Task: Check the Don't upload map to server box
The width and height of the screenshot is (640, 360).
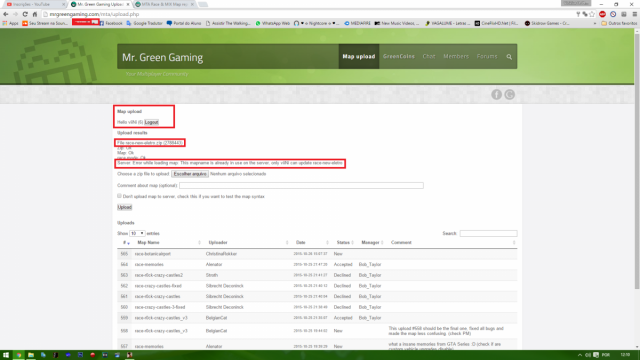Action: tap(120, 196)
